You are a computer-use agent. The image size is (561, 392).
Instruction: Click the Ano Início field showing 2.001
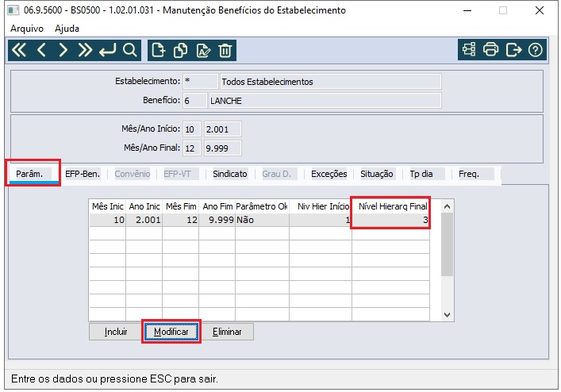pyautogui.click(x=223, y=129)
